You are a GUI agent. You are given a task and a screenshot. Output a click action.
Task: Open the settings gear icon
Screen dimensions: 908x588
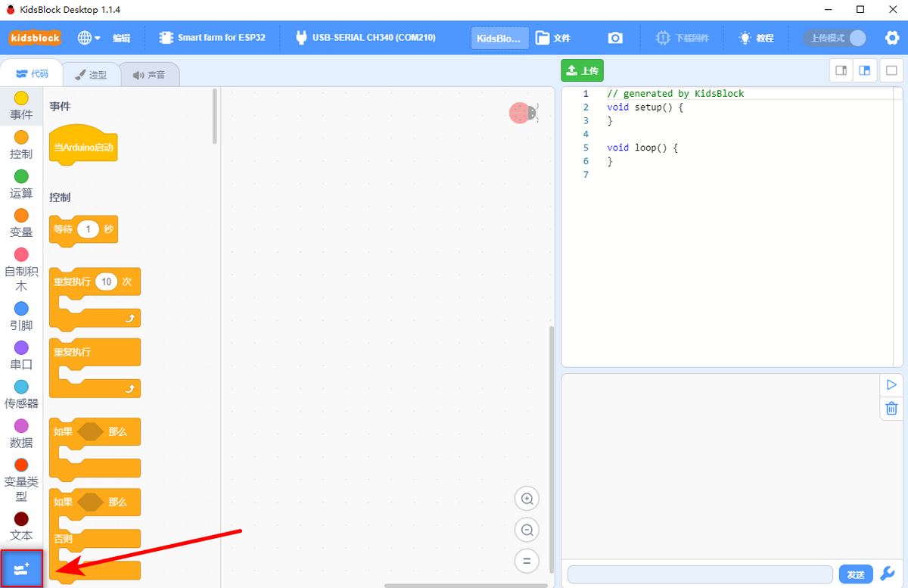[891, 38]
